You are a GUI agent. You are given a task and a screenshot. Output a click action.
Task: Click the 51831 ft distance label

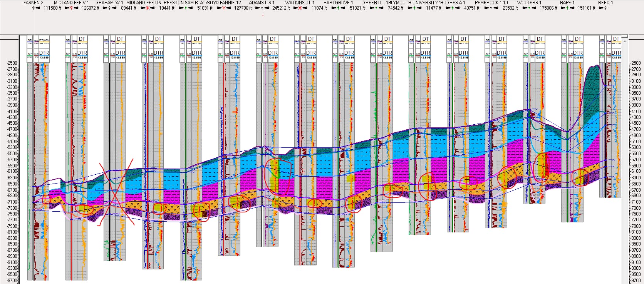[x=205, y=8]
